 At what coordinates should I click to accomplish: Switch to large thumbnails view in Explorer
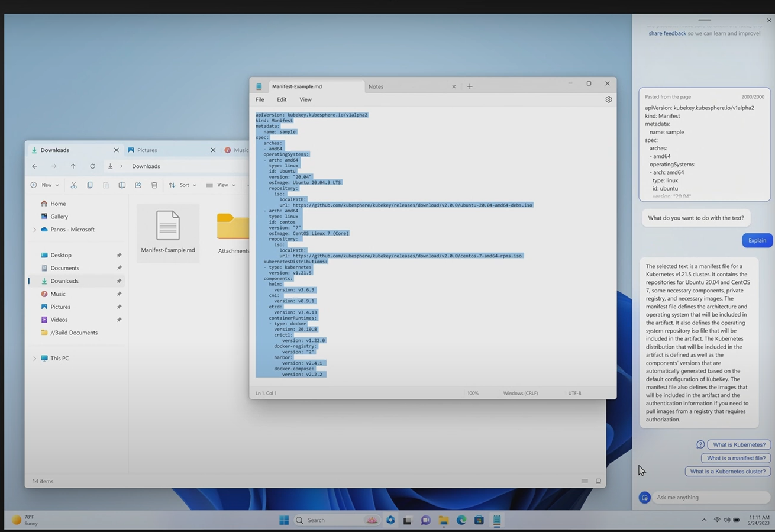coord(598,481)
